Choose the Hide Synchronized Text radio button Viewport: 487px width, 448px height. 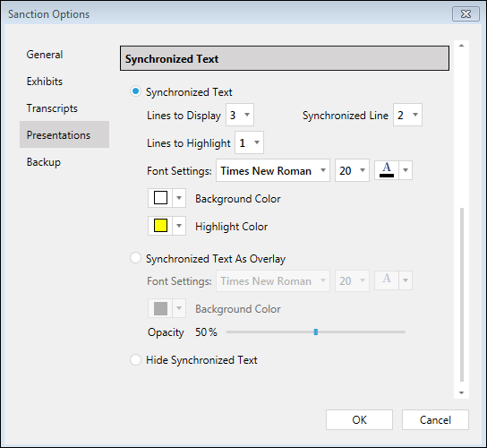pyautogui.click(x=136, y=359)
